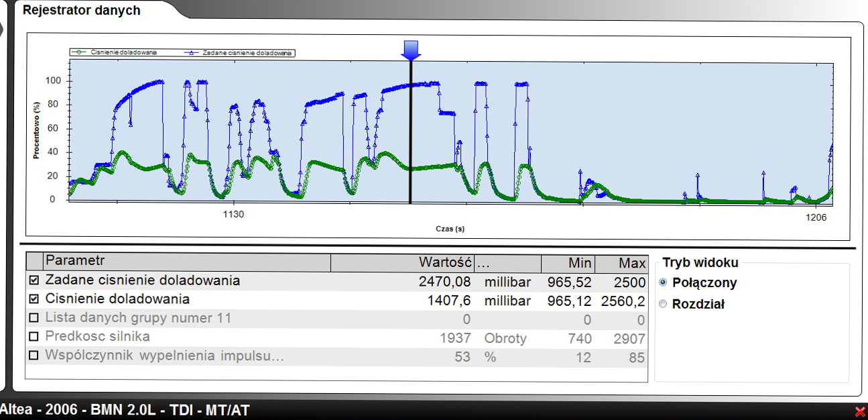Select the Rozdział view mode

tap(664, 304)
